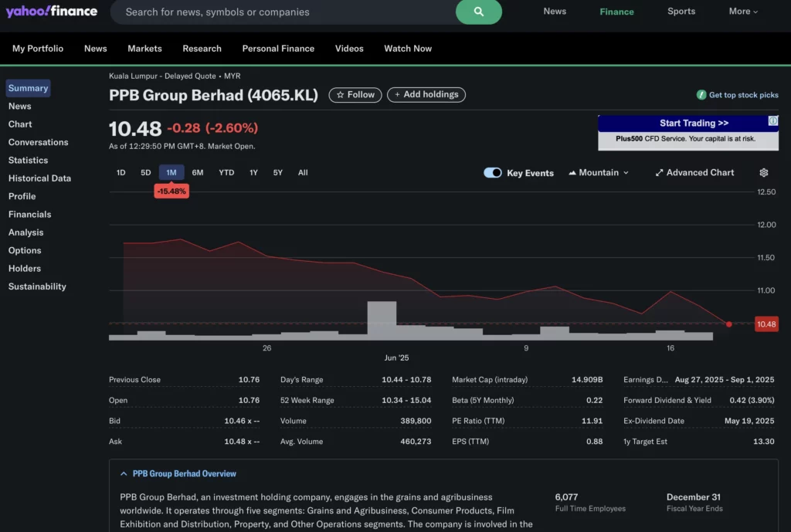This screenshot has width=791, height=532.
Task: Open Holders in left sidebar
Action: click(x=25, y=268)
